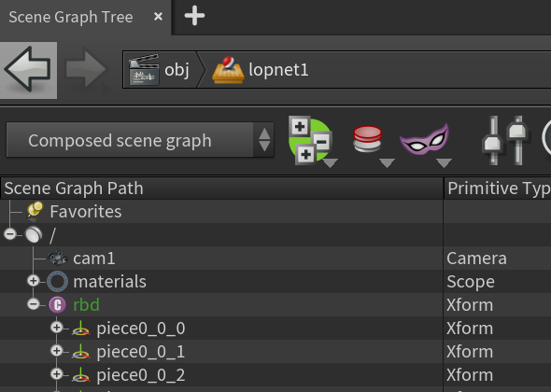Expand the materials scope
The width and height of the screenshot is (551, 392).
point(34,281)
